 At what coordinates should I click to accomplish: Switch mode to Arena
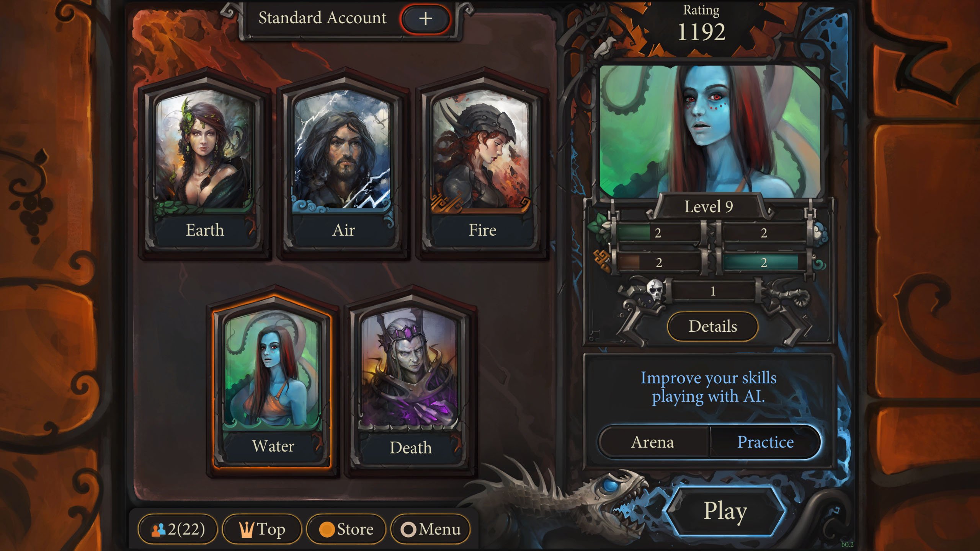pos(653,442)
